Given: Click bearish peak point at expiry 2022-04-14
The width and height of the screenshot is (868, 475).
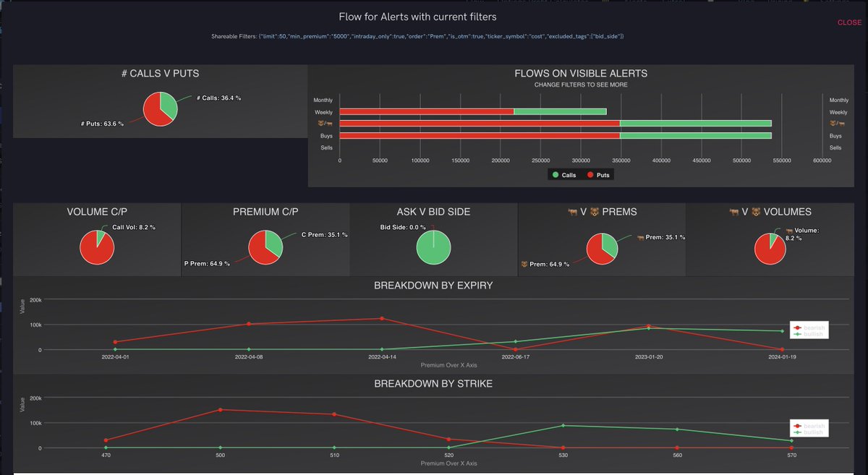Looking at the screenshot, I should coord(382,318).
